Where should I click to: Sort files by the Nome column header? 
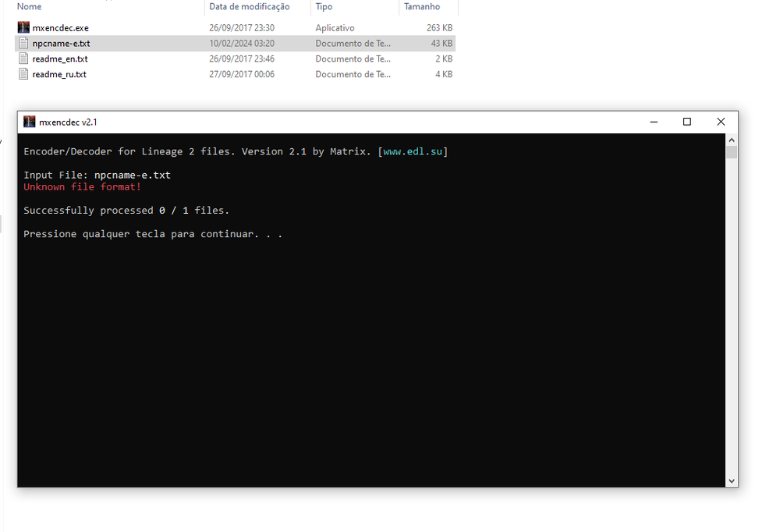coord(30,6)
